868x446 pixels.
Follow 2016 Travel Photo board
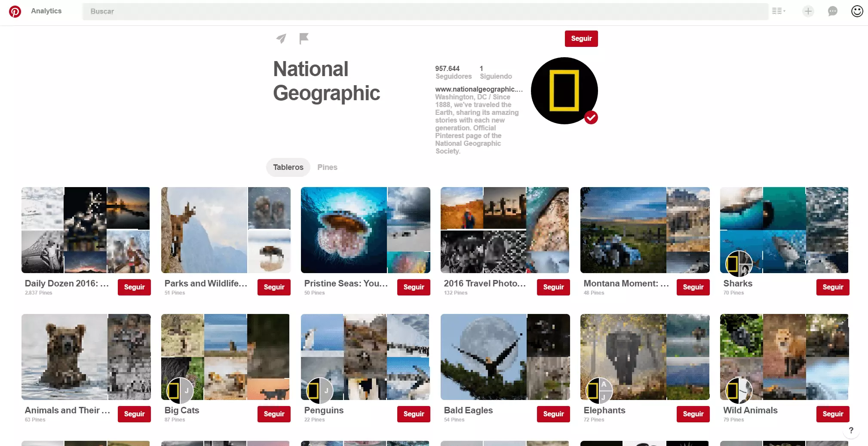pyautogui.click(x=553, y=287)
